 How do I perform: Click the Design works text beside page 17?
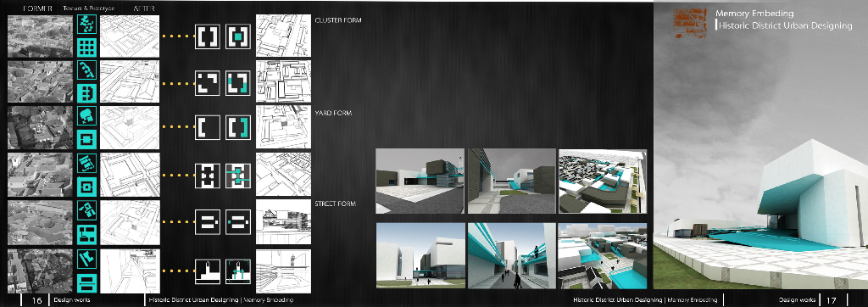coord(797,300)
